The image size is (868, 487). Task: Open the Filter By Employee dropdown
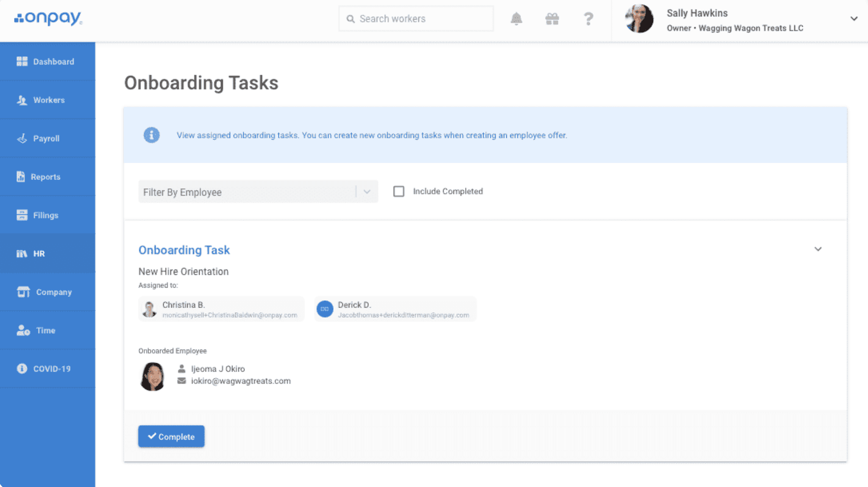258,192
